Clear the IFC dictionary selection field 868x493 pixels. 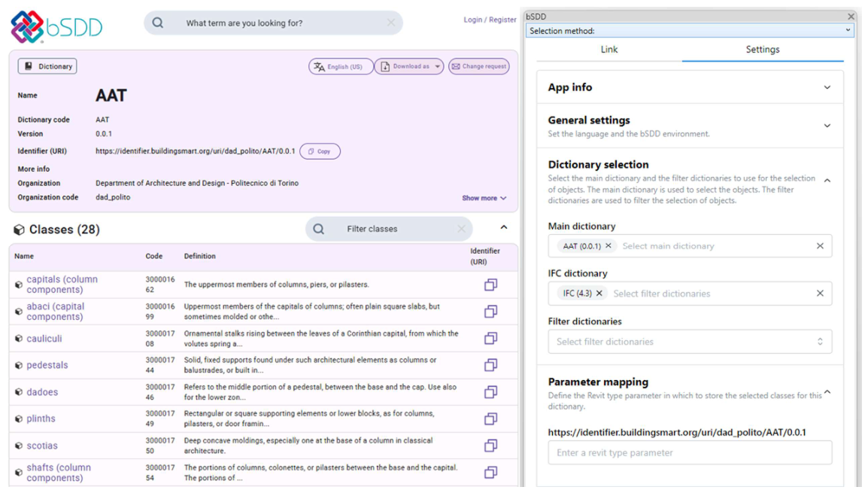[820, 293]
